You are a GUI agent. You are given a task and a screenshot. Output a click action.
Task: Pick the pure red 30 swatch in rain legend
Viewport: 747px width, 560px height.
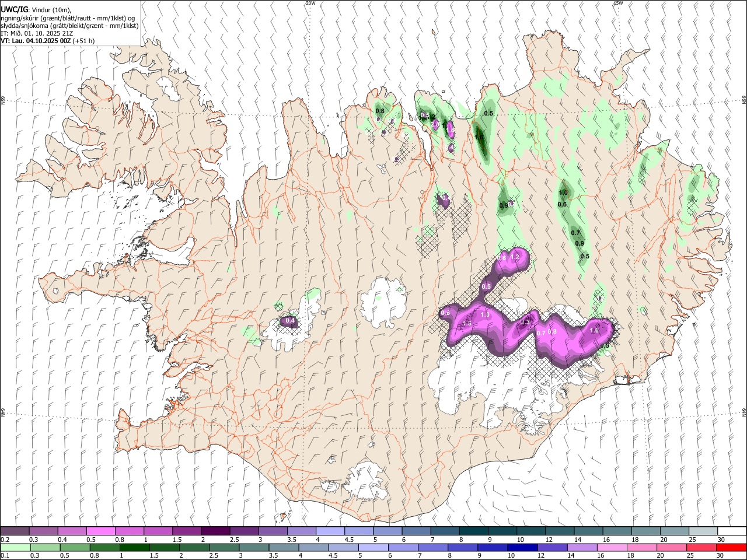pos(731,547)
